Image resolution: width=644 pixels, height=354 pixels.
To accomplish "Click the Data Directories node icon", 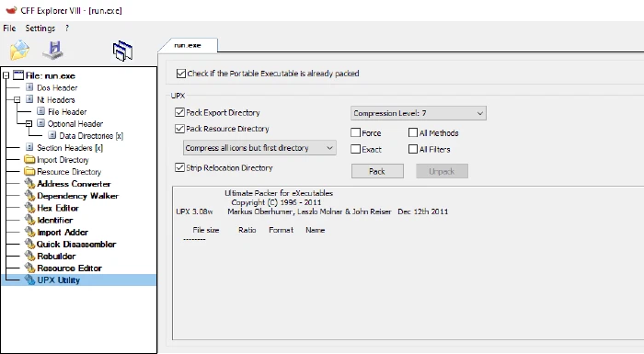I will click(52, 135).
